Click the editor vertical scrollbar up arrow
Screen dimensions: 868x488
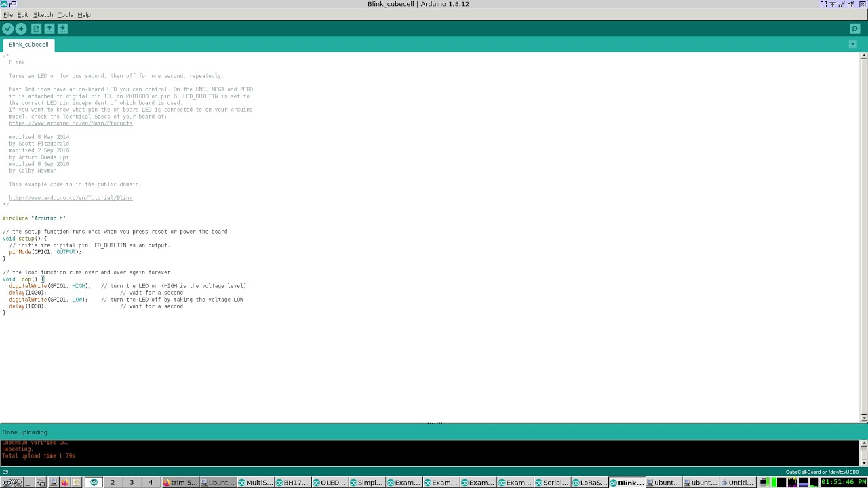point(863,56)
